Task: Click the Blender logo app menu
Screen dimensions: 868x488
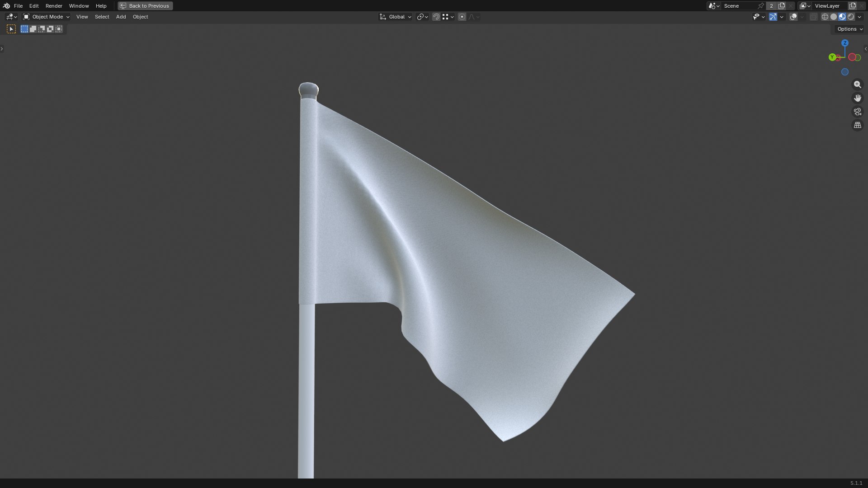Action: click(x=6, y=6)
